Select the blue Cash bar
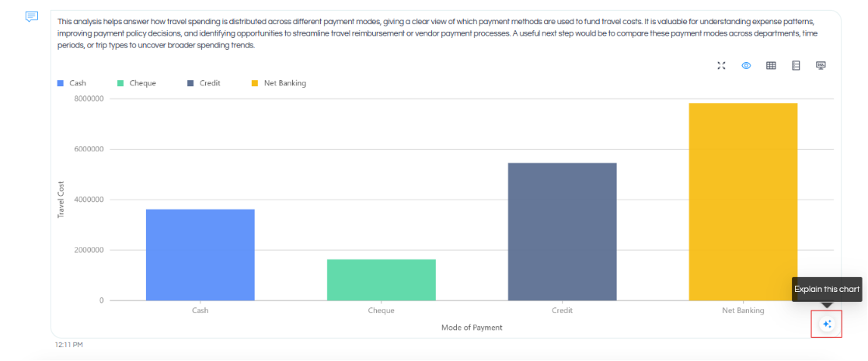The height and width of the screenshot is (361, 868). tap(200, 255)
